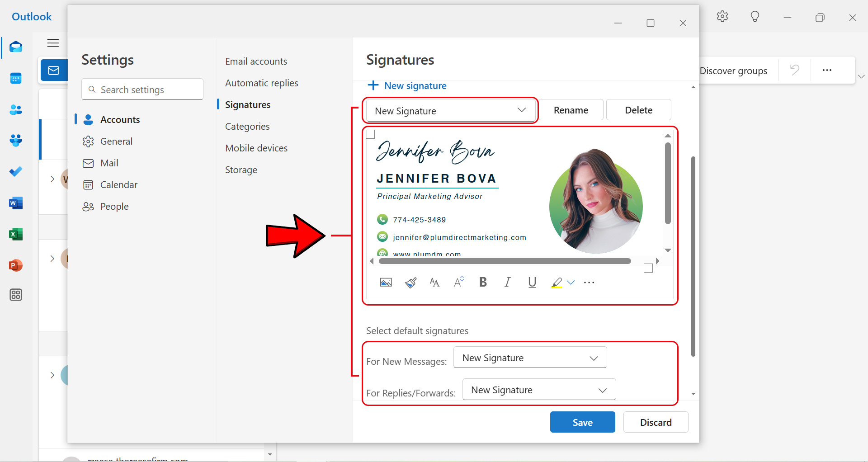Screen dimensions: 868x462
Task: Check the box in the signature editor corner
Action: pyautogui.click(x=371, y=134)
